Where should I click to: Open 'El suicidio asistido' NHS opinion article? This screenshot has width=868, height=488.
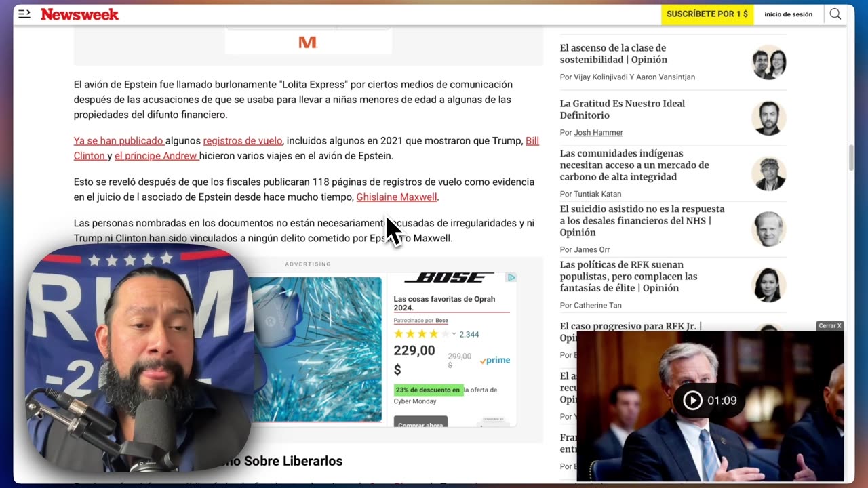[642, 220]
